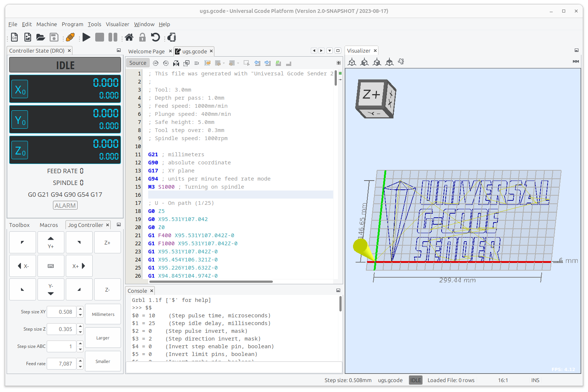Switch to the Macros tab

tap(49, 225)
